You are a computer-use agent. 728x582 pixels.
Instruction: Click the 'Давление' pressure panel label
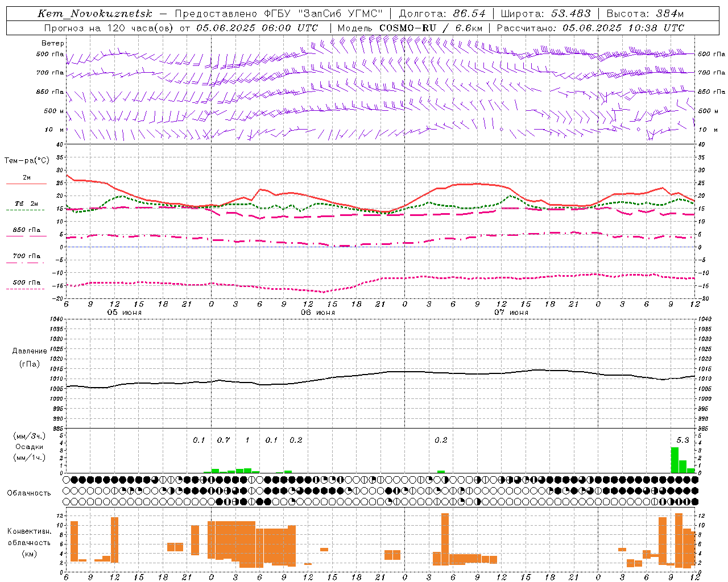point(30,351)
